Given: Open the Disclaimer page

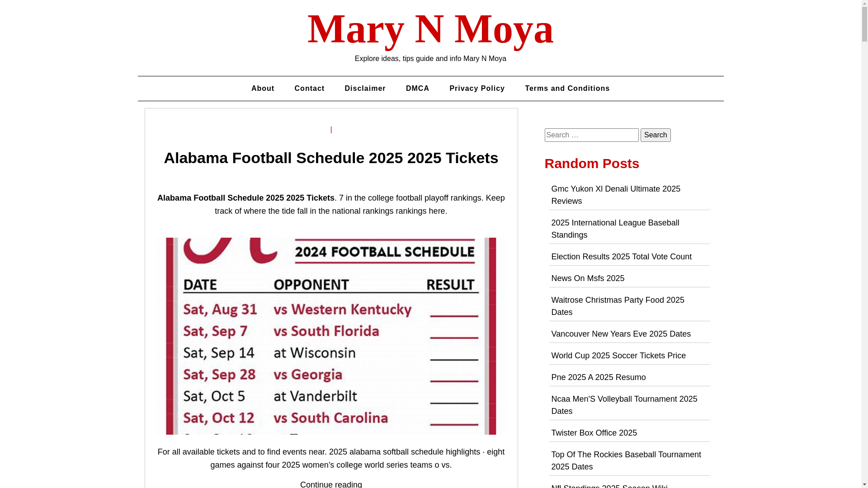Looking at the screenshot, I should [x=365, y=89].
